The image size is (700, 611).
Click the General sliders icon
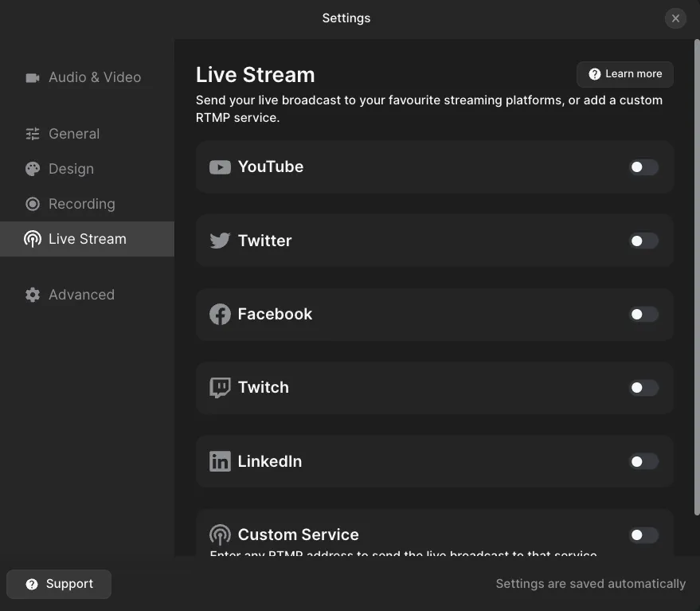33,134
